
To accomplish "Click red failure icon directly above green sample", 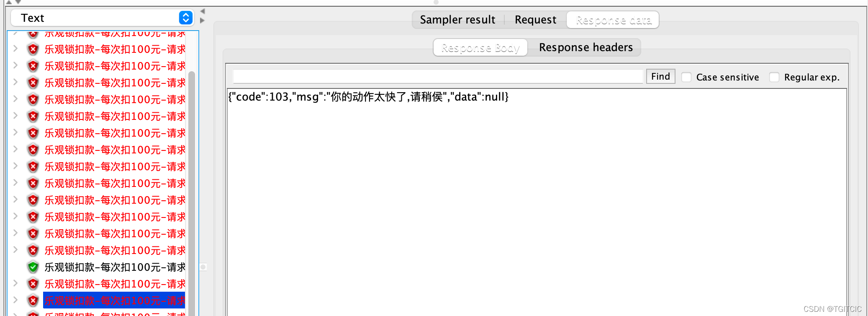I will tap(33, 250).
